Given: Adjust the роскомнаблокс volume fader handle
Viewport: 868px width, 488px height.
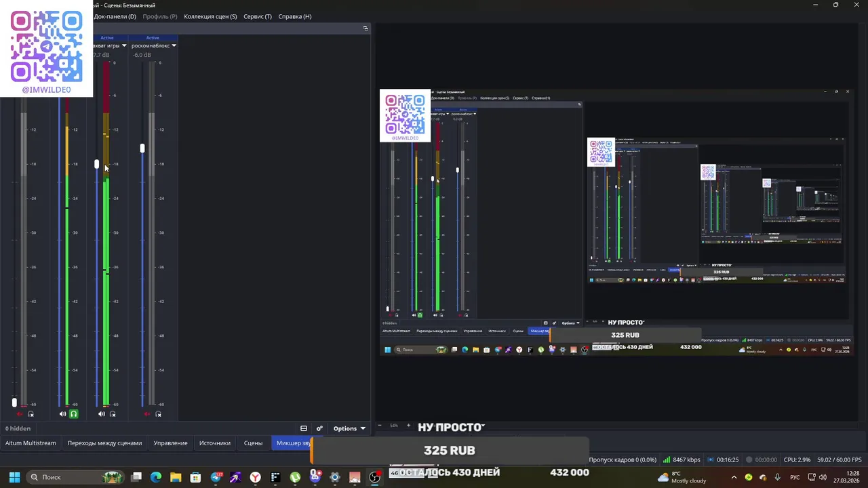Looking at the screenshot, I should (x=142, y=148).
